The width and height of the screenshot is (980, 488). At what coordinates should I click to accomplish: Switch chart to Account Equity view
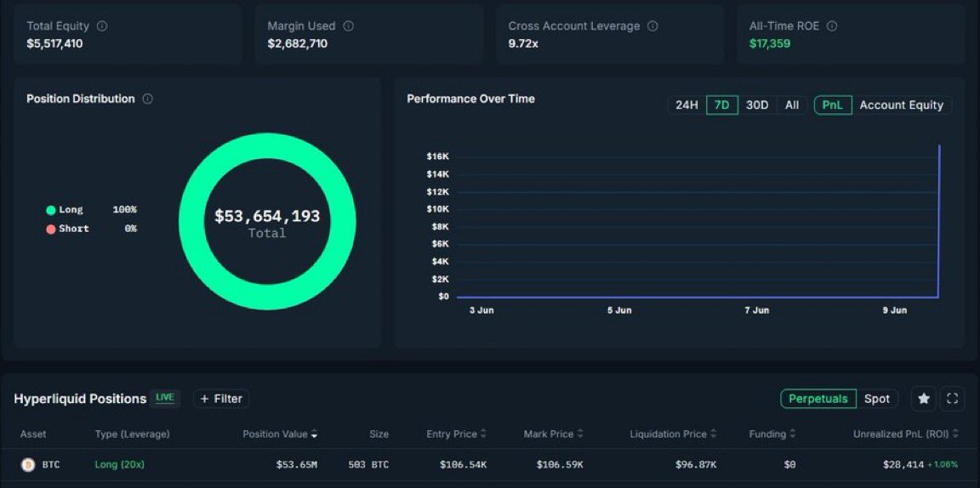click(x=901, y=105)
